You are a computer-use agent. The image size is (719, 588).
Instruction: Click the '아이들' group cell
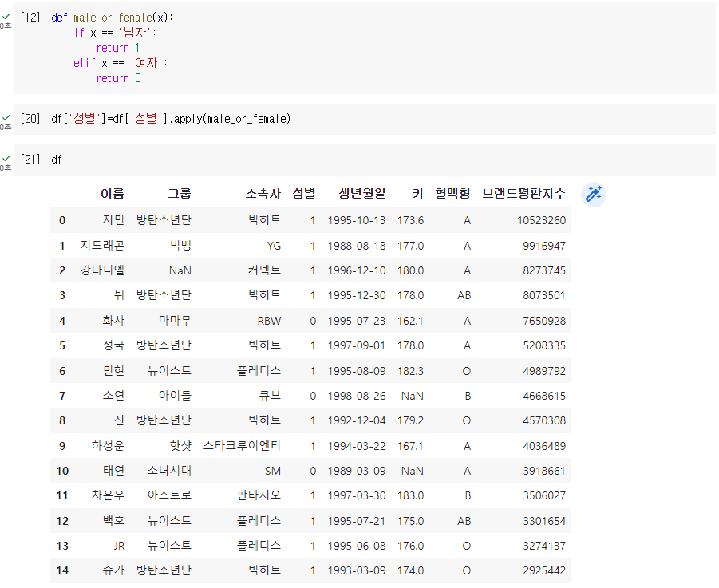(175, 395)
